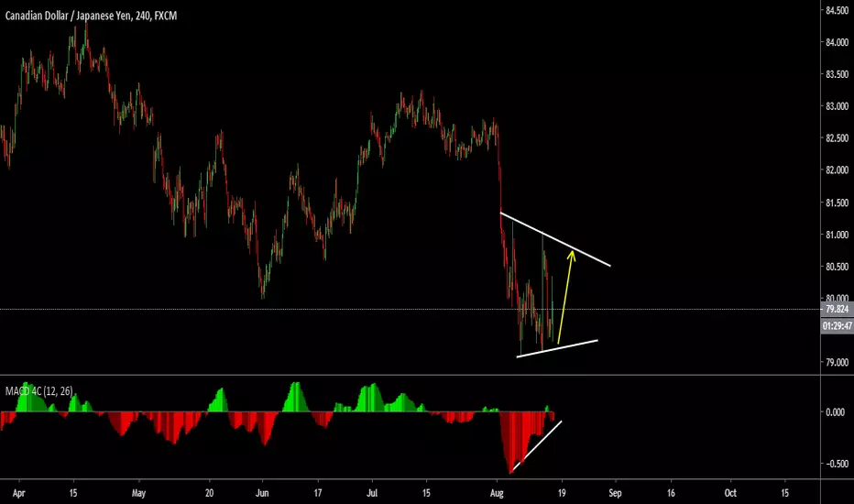Viewport: 854px width, 504px height.
Task: Click the candle countdown timer 01:29:47
Action: [837, 326]
